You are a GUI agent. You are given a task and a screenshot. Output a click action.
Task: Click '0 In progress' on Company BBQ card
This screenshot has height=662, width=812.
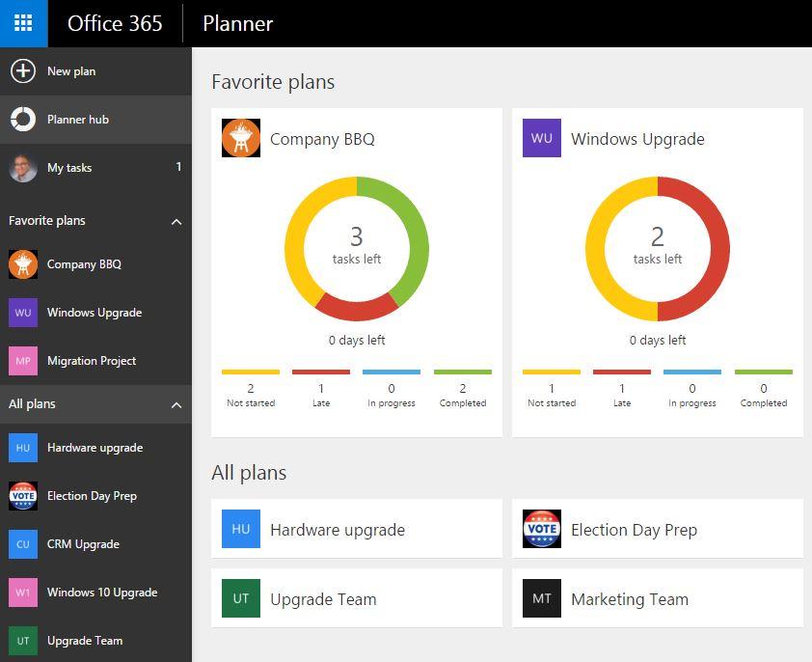(x=392, y=395)
